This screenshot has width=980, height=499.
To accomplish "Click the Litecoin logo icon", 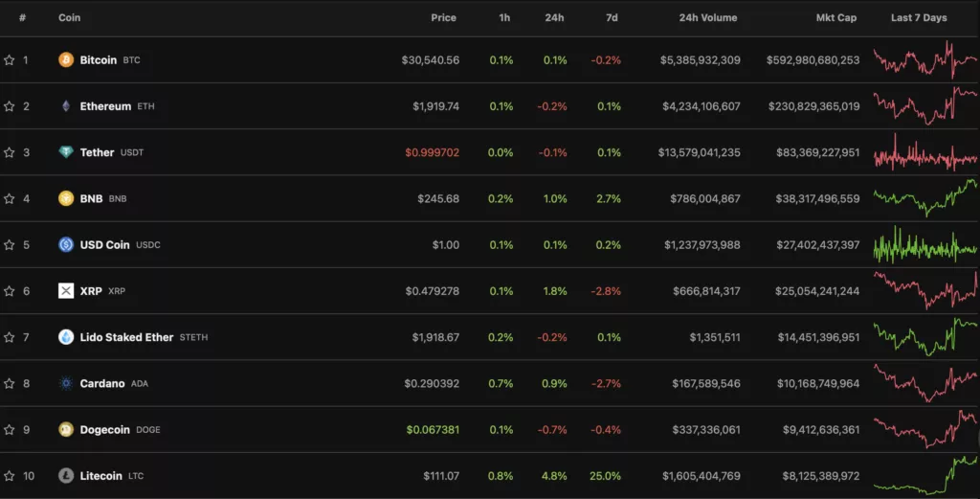I will 66,476.
